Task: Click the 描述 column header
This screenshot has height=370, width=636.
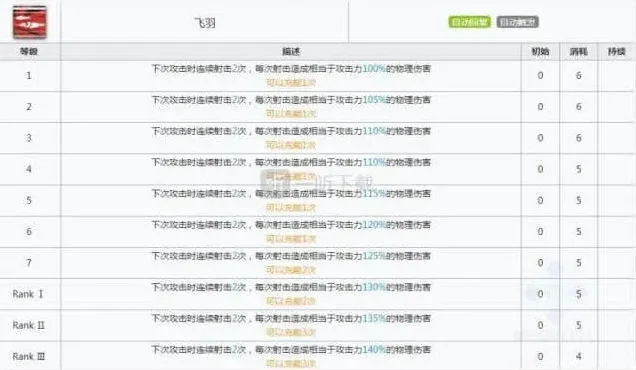Action: tap(291, 52)
